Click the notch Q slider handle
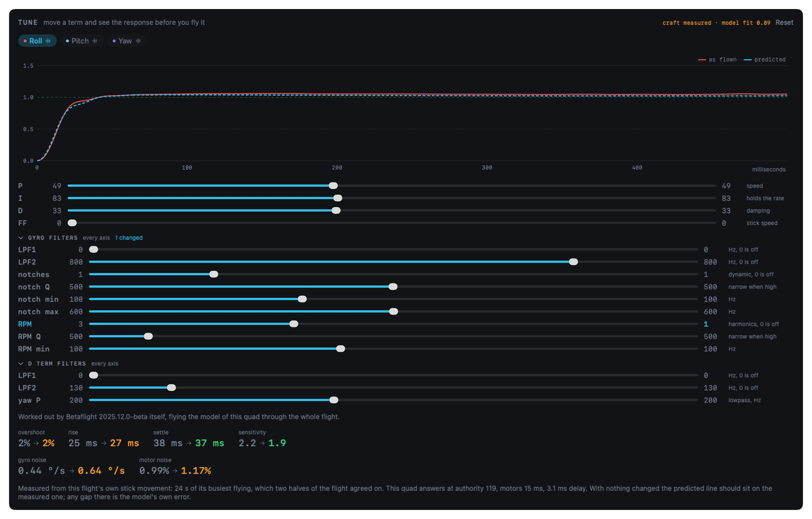 [393, 287]
